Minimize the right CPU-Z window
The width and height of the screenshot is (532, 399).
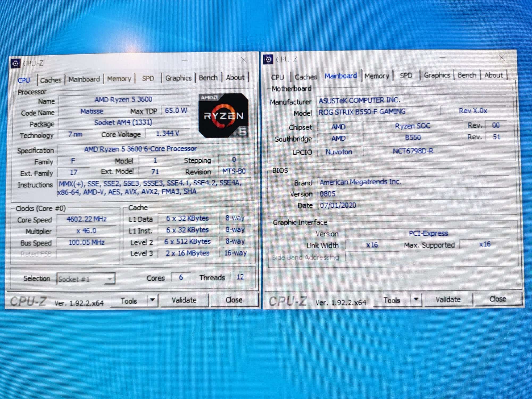click(442, 58)
